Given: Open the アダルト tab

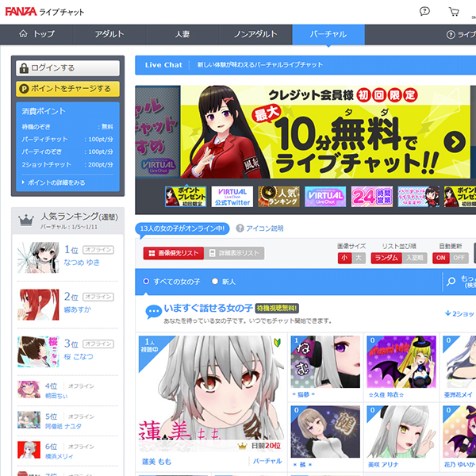Looking at the screenshot, I should click(109, 34).
